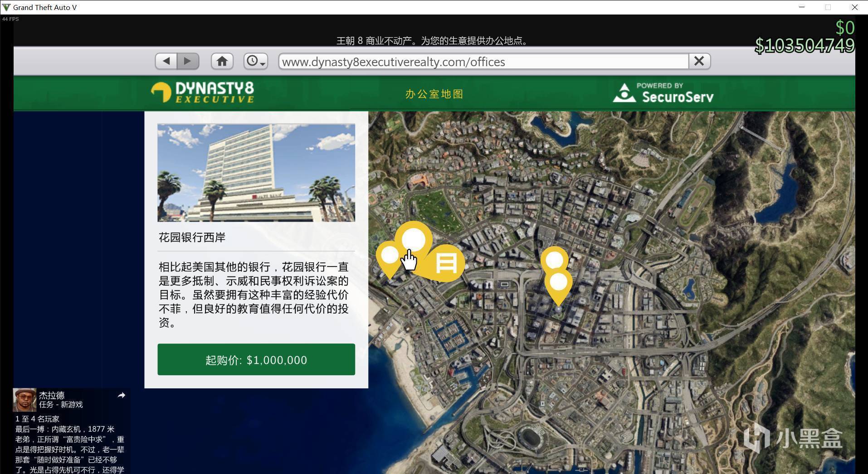Open the browser home page
The width and height of the screenshot is (868, 474).
point(222,61)
